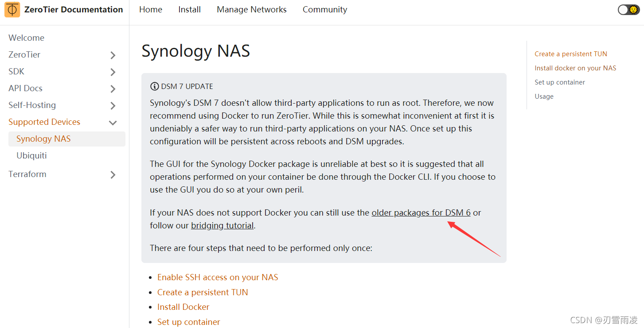
Task: Open the Home nav item
Action: [x=151, y=9]
